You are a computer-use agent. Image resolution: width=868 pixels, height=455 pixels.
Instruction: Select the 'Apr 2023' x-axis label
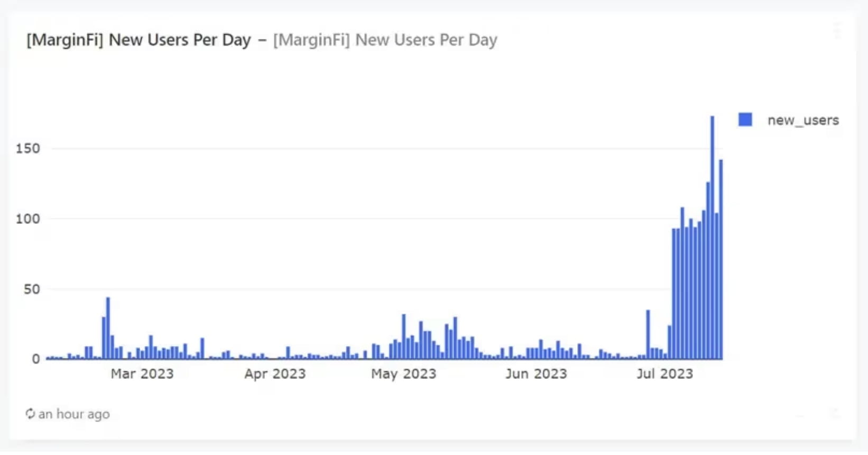coord(275,374)
